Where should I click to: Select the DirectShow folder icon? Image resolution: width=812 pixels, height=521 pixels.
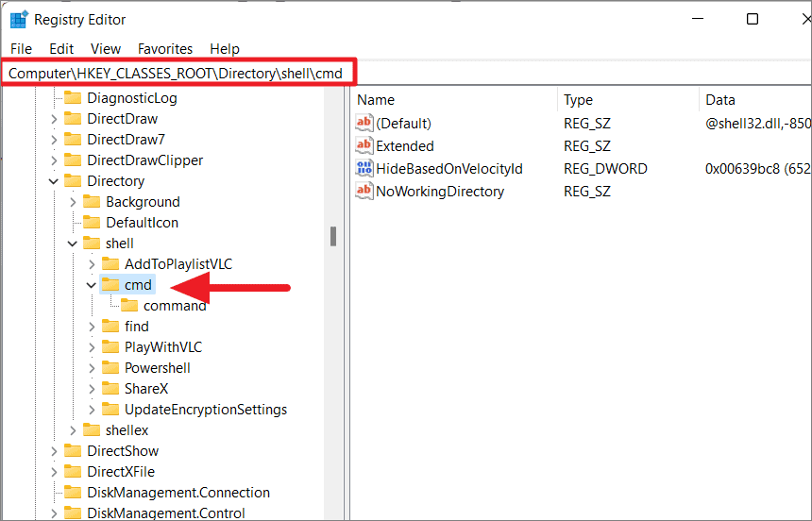pos(73,450)
